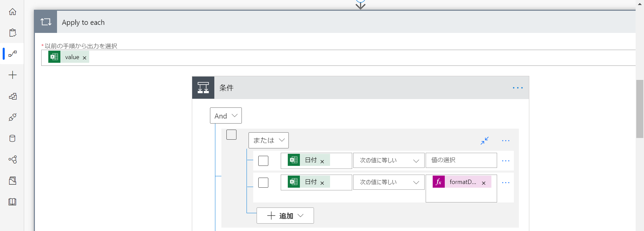Check the first 日付 condition row checkbox
644x231 pixels.
pos(263,161)
